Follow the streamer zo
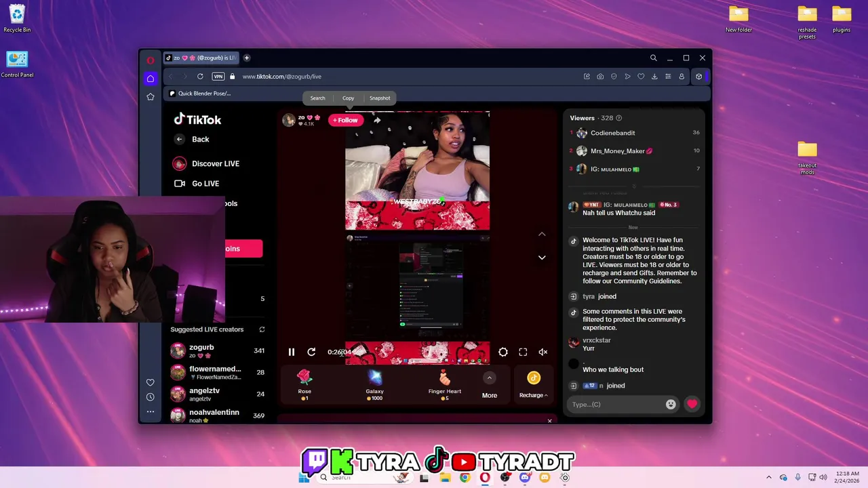868x488 pixels. (345, 120)
